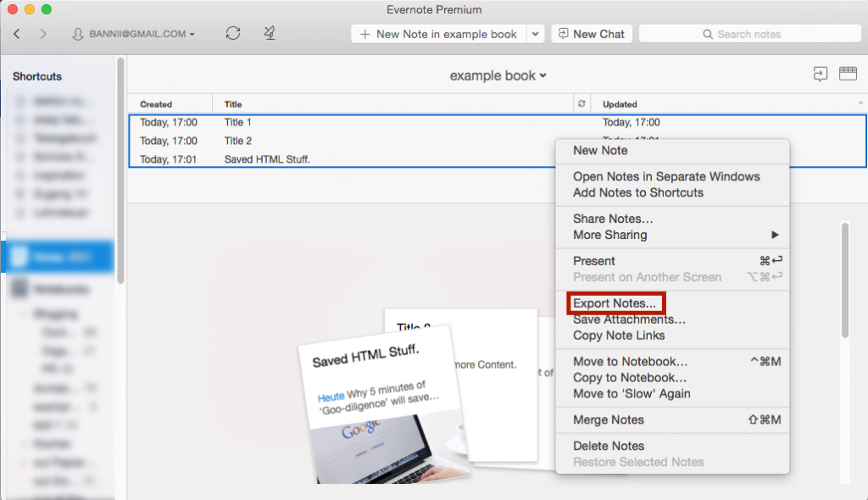Sort notes by the Created column header

tap(156, 104)
